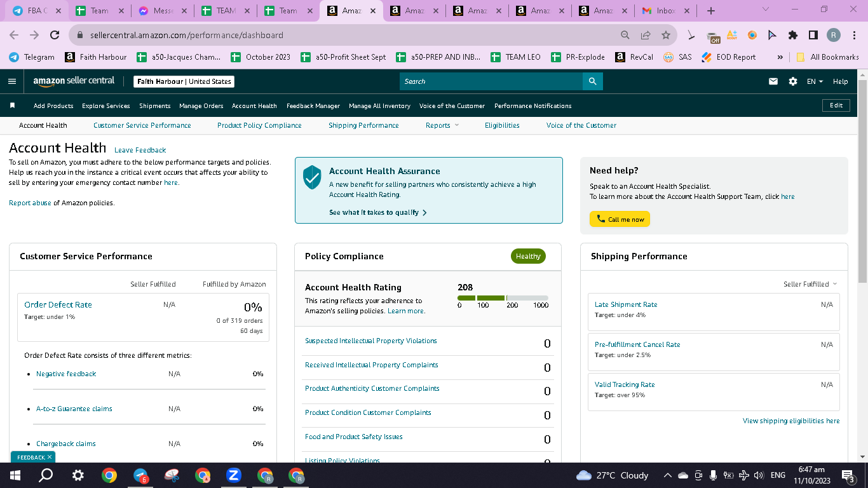Open the Windows Start menu
This screenshot has height=488, width=868.
(x=15, y=475)
